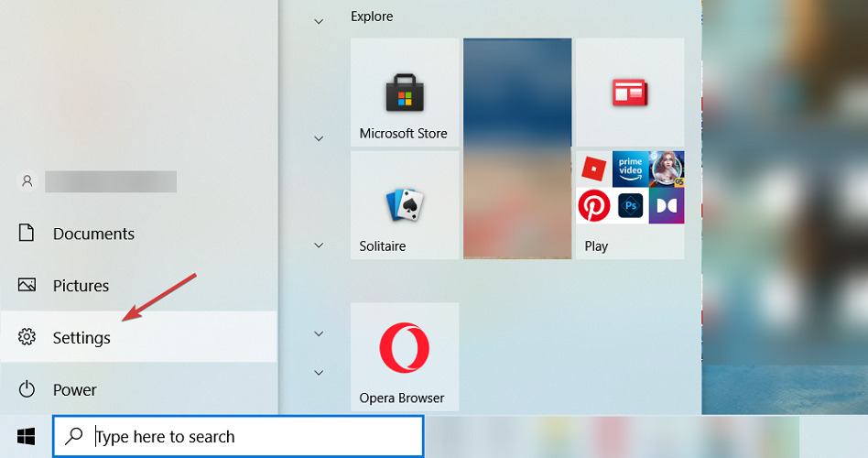The height and width of the screenshot is (458, 868).
Task: Click the Windows Start button
Action: point(26,436)
